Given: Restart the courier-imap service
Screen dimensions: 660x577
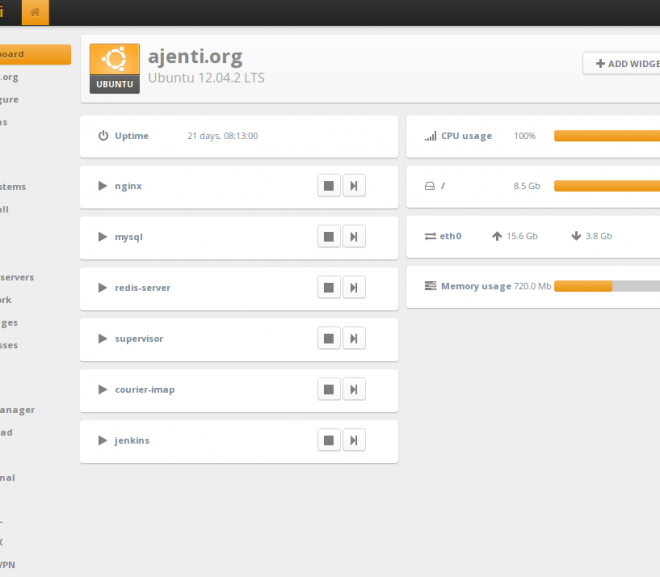Looking at the screenshot, I should tap(354, 389).
